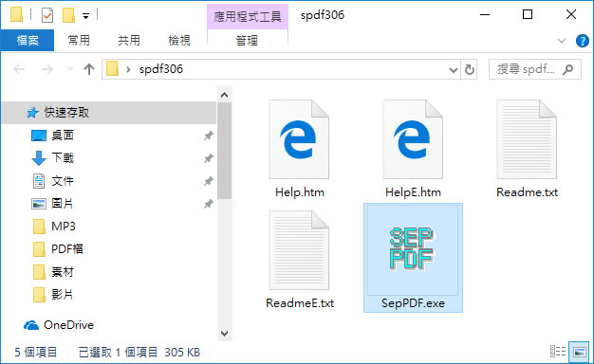
Task: Select 快速存取 in navigation pane
Action: (x=109, y=113)
